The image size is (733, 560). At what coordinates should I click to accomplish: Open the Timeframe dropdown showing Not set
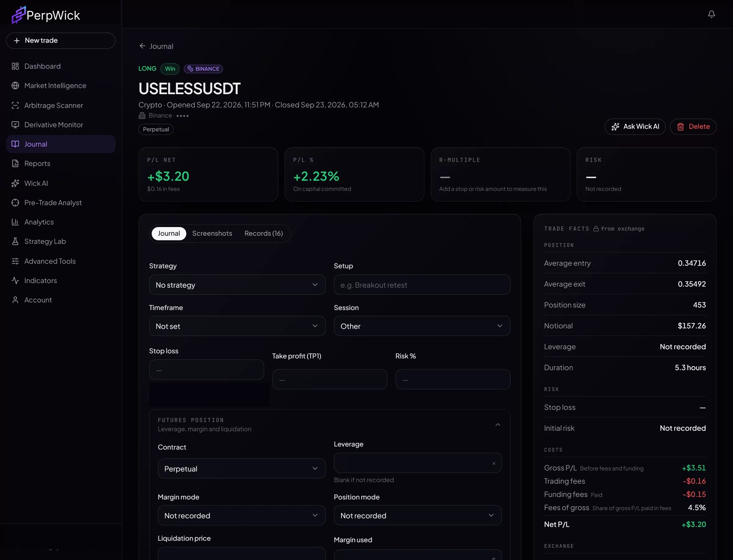(237, 326)
